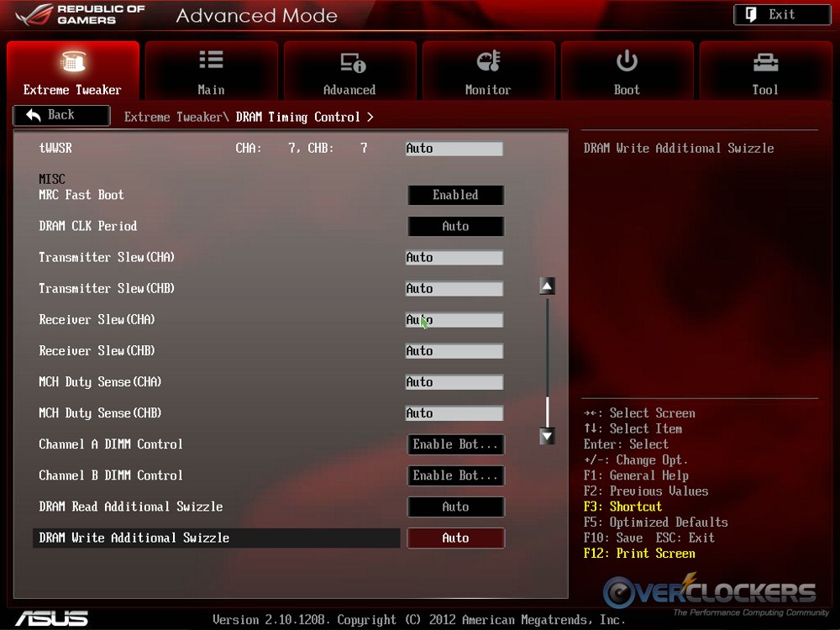Open the Monitor tab temperature icon
Screen dimensions: 840x630
(x=488, y=61)
